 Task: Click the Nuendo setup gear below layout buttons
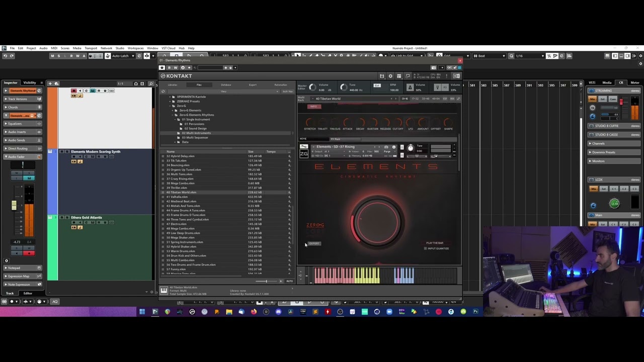click(x=640, y=63)
